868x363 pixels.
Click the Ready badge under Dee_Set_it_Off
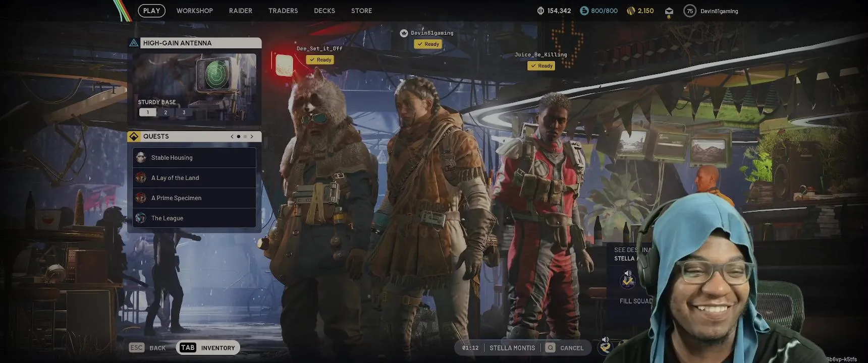click(320, 59)
